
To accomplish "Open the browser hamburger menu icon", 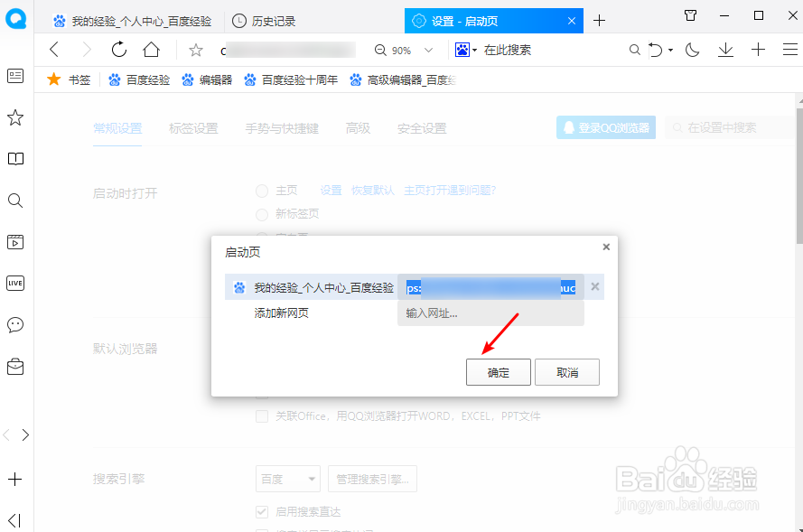I will [x=790, y=51].
